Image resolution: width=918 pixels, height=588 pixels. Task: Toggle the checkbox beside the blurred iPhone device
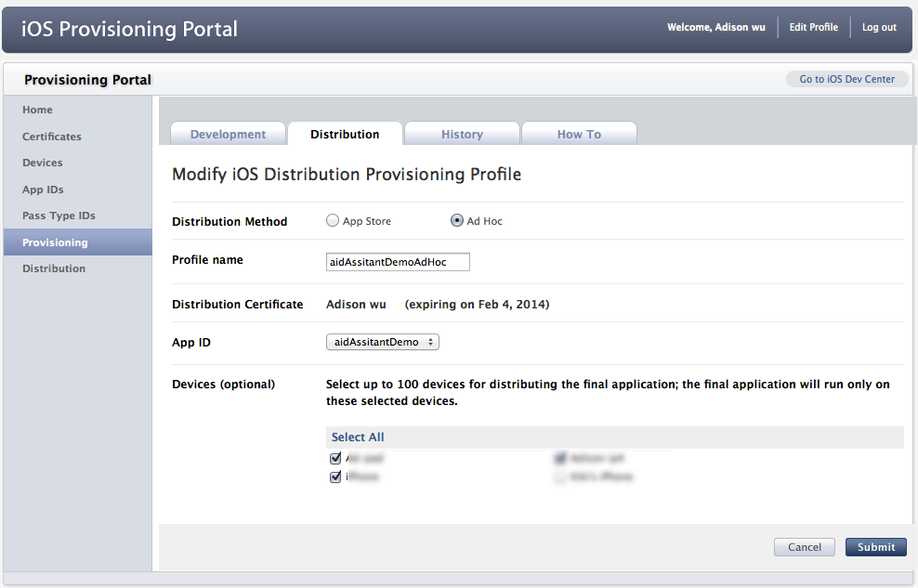click(x=335, y=477)
